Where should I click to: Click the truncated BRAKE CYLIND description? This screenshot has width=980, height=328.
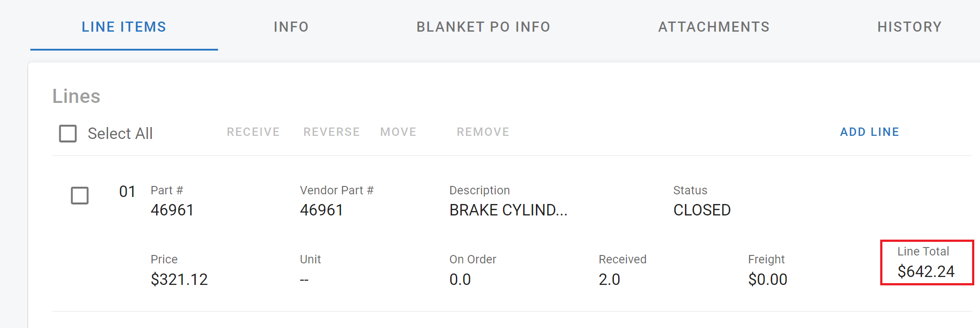click(508, 210)
